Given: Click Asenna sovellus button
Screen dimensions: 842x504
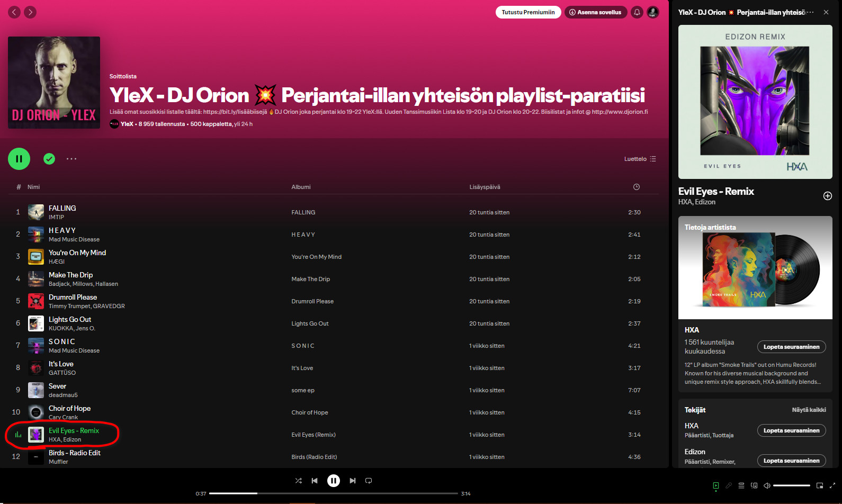Looking at the screenshot, I should pos(596,12).
